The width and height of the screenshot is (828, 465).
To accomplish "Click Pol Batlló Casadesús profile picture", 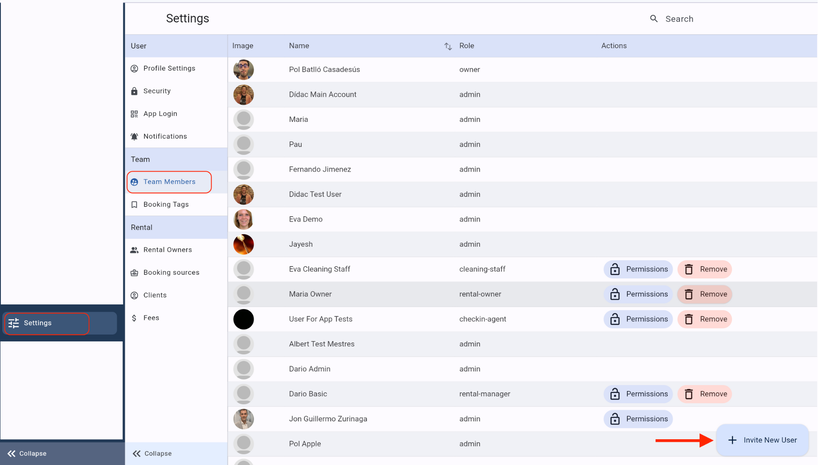I will pos(243,70).
